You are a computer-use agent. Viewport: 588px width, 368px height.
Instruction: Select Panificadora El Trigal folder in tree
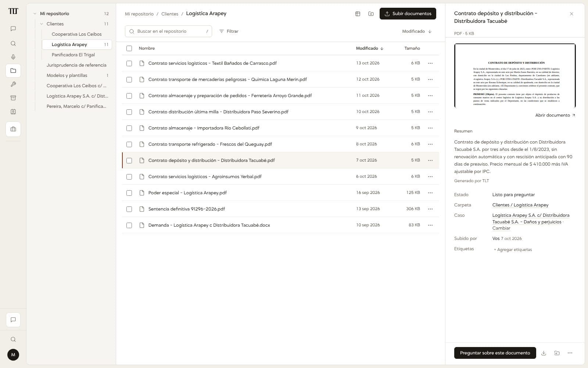point(73,55)
